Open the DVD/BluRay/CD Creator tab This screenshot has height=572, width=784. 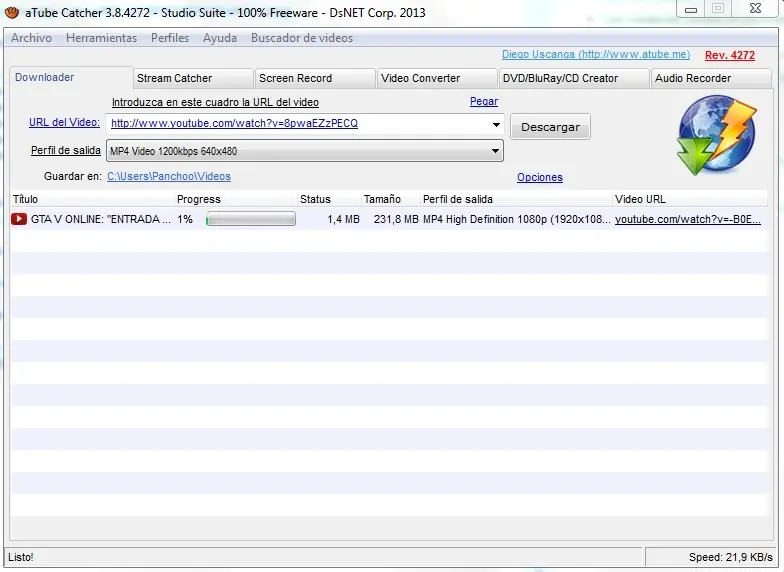click(x=574, y=78)
